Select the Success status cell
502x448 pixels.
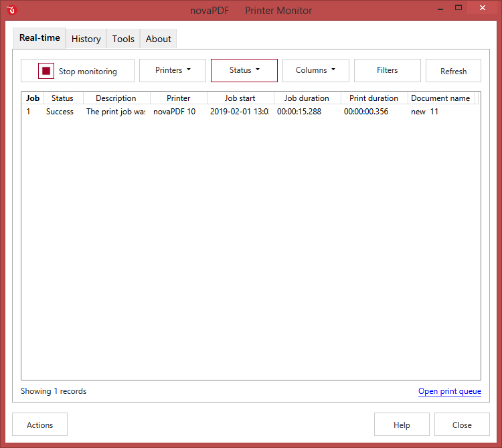(60, 112)
